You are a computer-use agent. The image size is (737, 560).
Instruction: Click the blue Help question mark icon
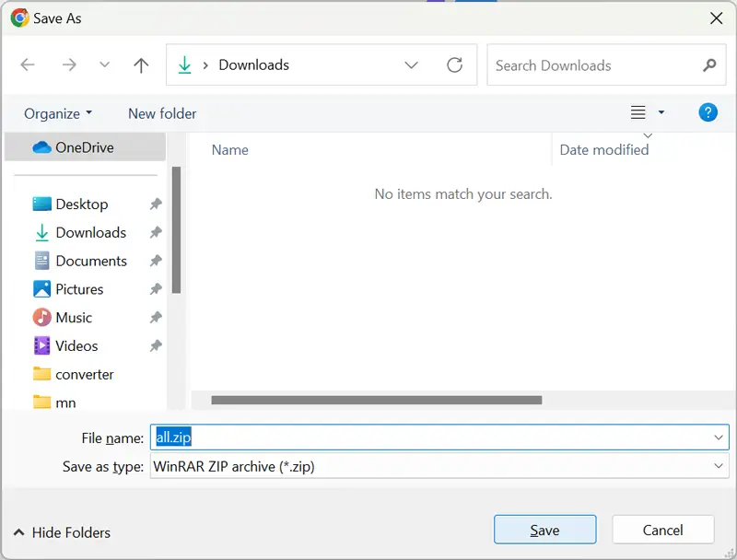(x=708, y=112)
